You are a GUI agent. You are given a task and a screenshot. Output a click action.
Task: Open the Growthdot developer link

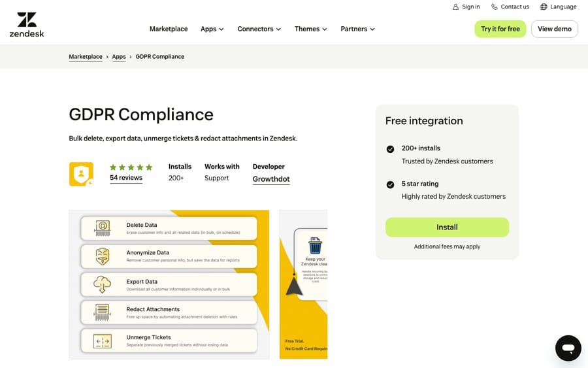coord(271,179)
